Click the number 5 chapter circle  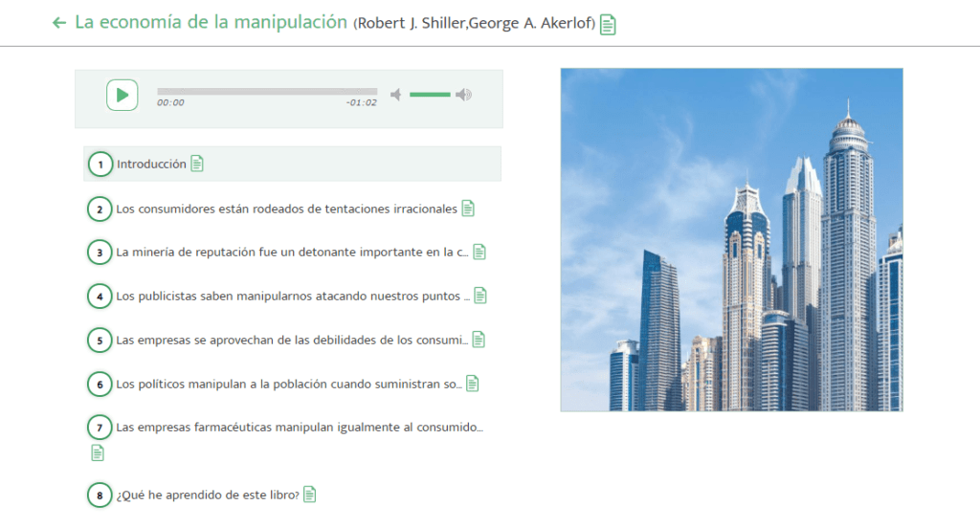click(100, 341)
